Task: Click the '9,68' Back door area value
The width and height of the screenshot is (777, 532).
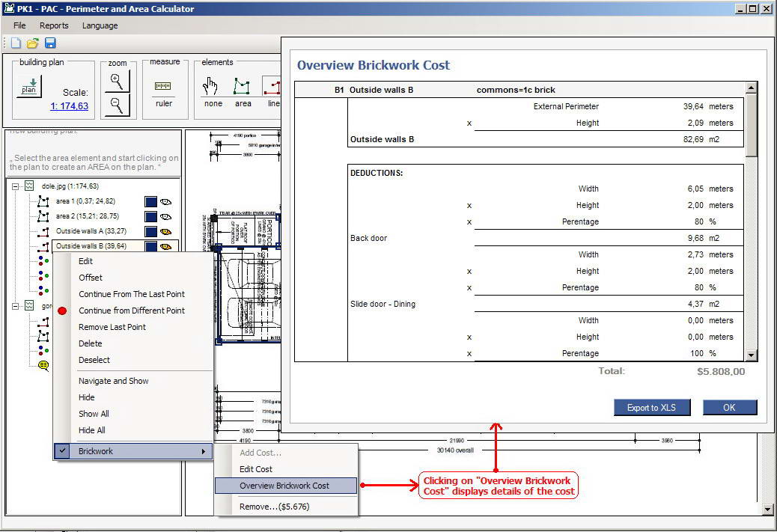Action: pos(695,238)
